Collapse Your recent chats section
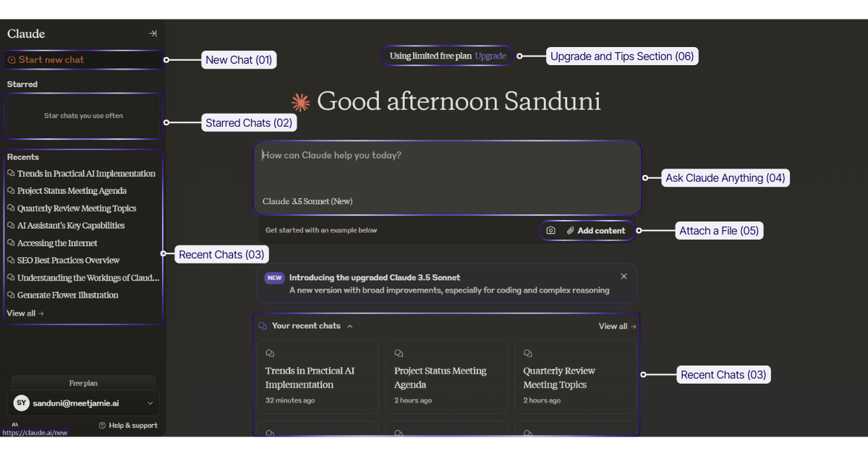868x456 pixels. pos(350,326)
